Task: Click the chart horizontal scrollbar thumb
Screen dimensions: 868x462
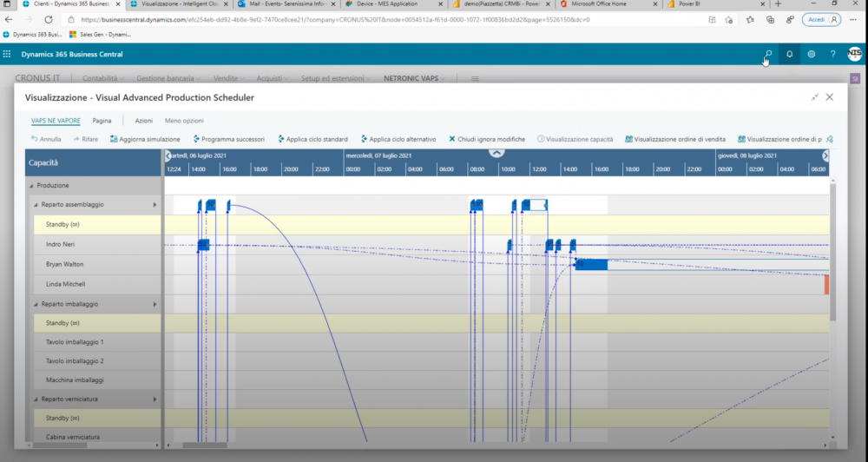Action: tap(205, 445)
